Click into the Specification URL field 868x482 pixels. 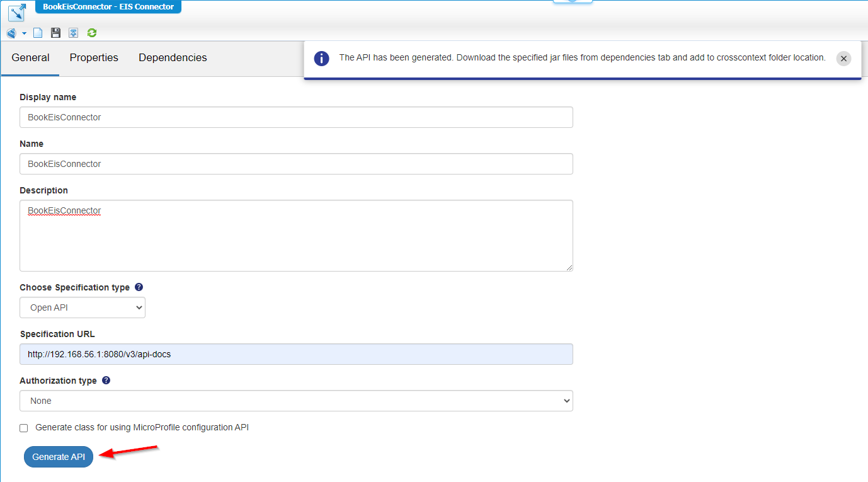[296, 354]
